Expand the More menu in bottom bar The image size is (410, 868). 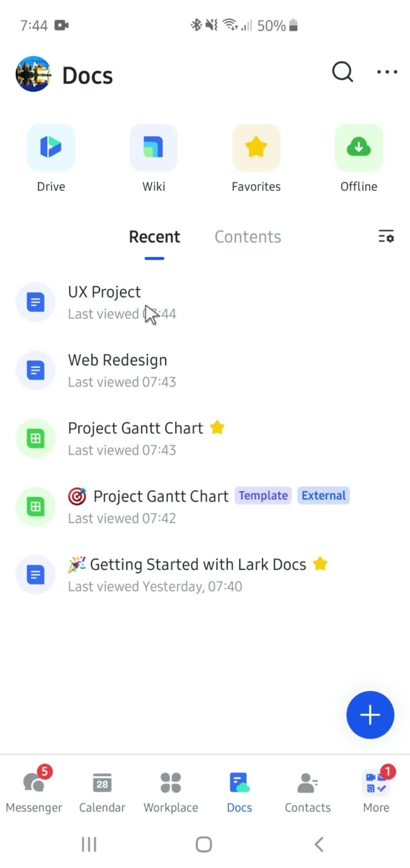pos(376,791)
